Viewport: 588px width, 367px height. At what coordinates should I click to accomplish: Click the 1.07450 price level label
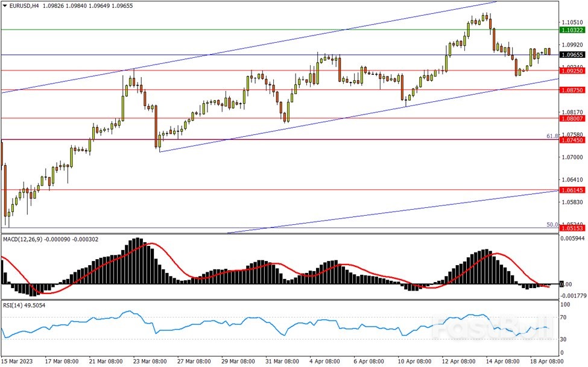[571, 140]
